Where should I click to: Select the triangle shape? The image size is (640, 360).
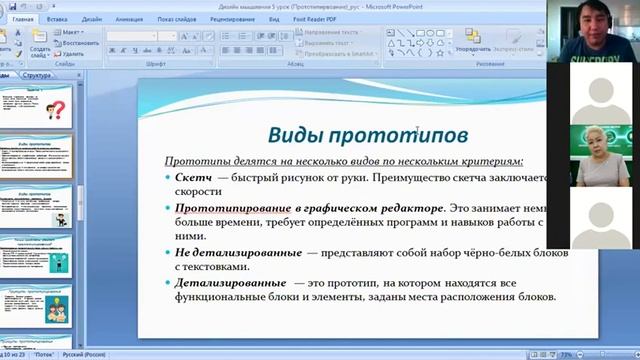tap(391, 43)
